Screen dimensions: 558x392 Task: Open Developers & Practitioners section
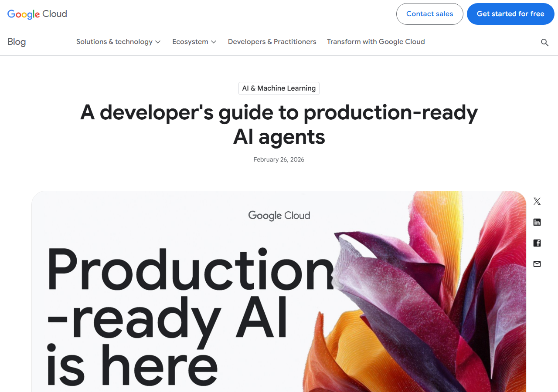click(x=272, y=42)
